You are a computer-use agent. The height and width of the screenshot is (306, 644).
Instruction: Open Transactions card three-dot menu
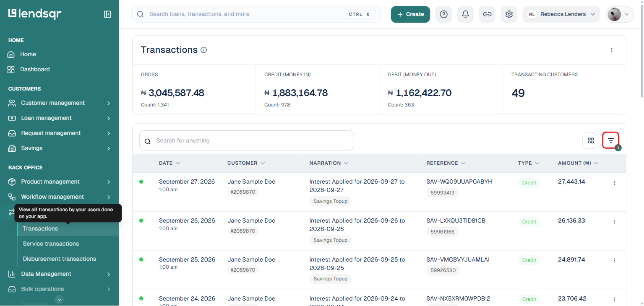click(612, 50)
